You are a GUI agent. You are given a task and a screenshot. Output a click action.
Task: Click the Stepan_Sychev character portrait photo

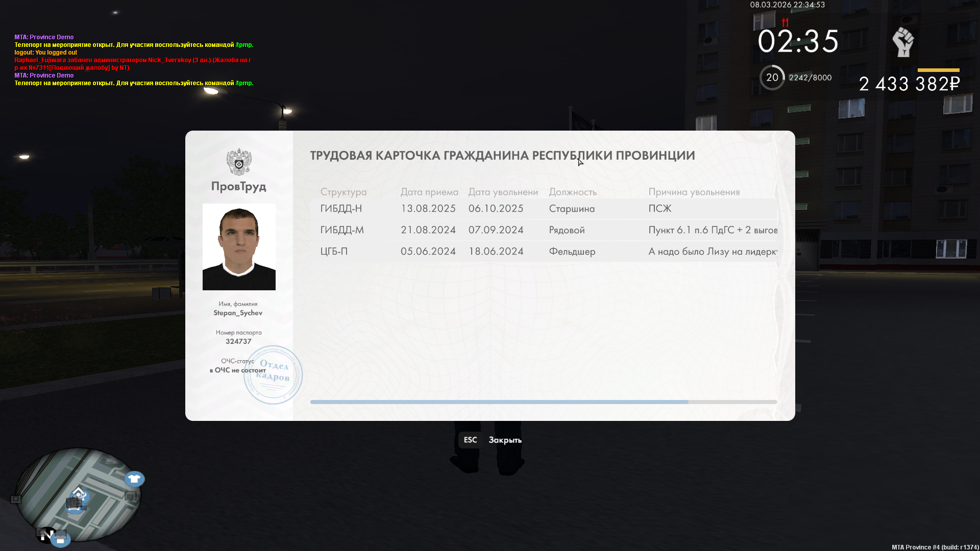coord(239,247)
